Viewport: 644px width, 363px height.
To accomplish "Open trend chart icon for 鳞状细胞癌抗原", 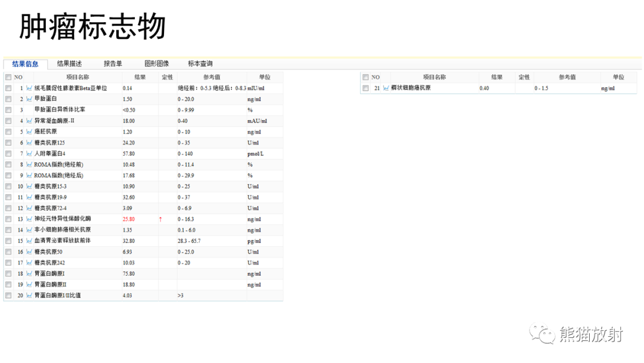I will (x=386, y=88).
